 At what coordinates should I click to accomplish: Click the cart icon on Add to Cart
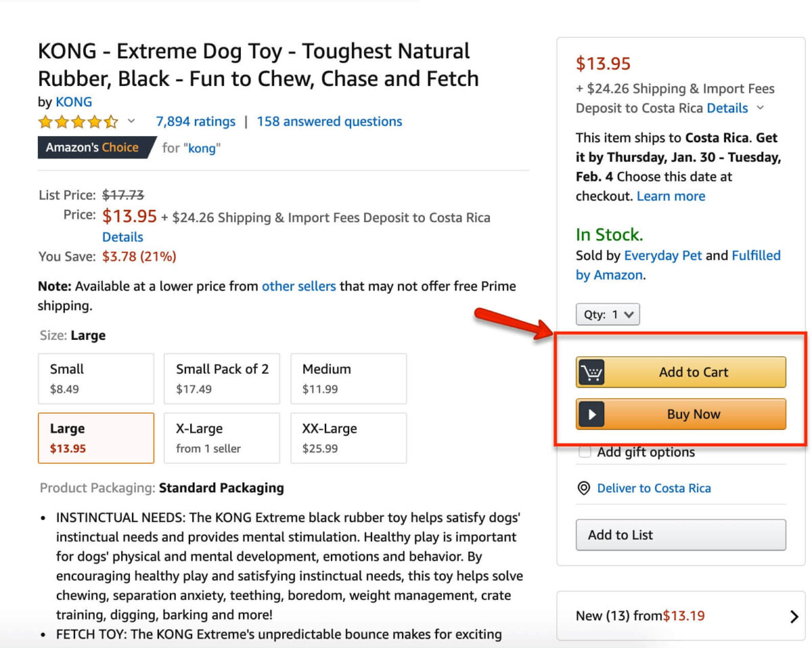(x=591, y=372)
